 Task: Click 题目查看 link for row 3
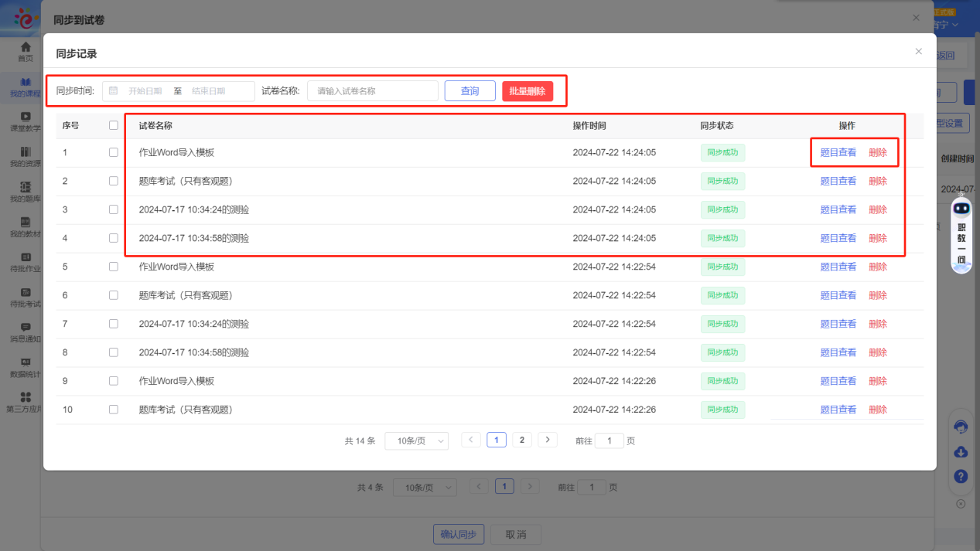coord(838,209)
